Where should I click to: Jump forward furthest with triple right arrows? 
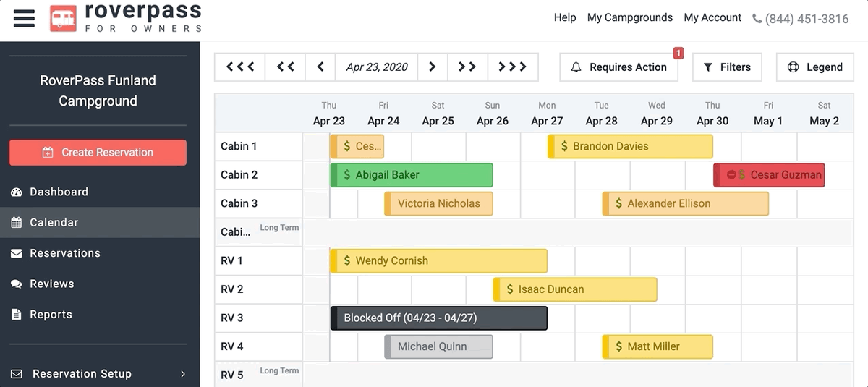[x=513, y=67]
